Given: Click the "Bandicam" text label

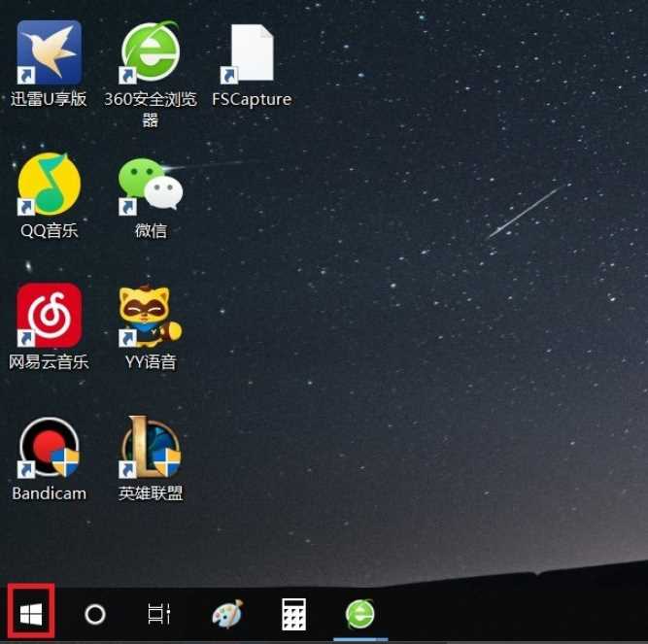Looking at the screenshot, I should click(49, 493).
